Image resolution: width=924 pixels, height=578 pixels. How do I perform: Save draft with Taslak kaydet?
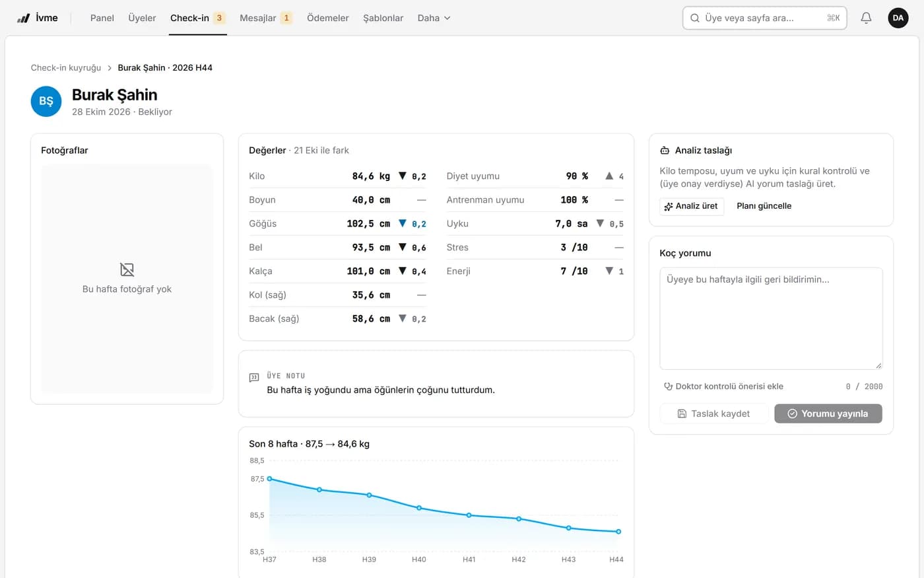point(714,414)
